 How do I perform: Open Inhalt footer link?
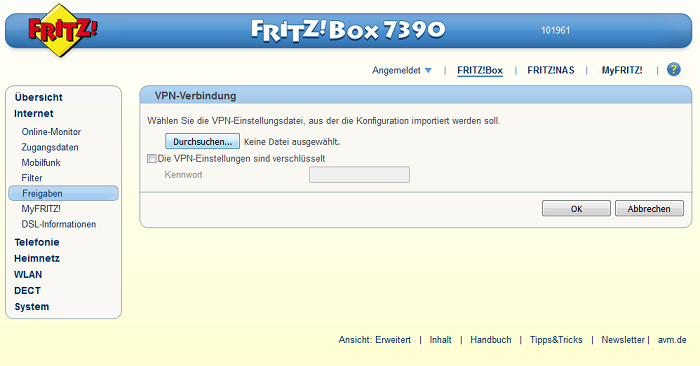(x=441, y=340)
